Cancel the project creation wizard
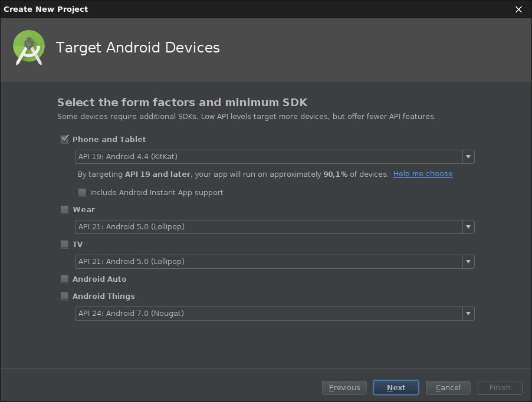 pos(448,388)
